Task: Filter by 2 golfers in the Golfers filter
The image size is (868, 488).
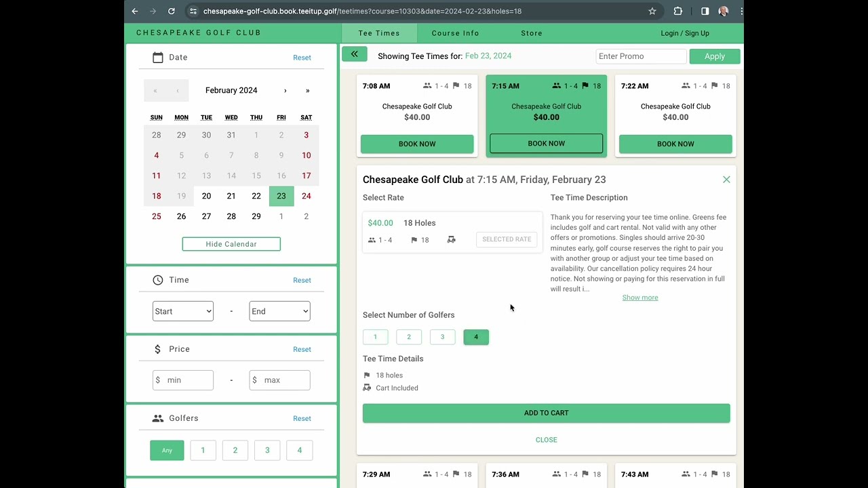Action: coord(235,450)
